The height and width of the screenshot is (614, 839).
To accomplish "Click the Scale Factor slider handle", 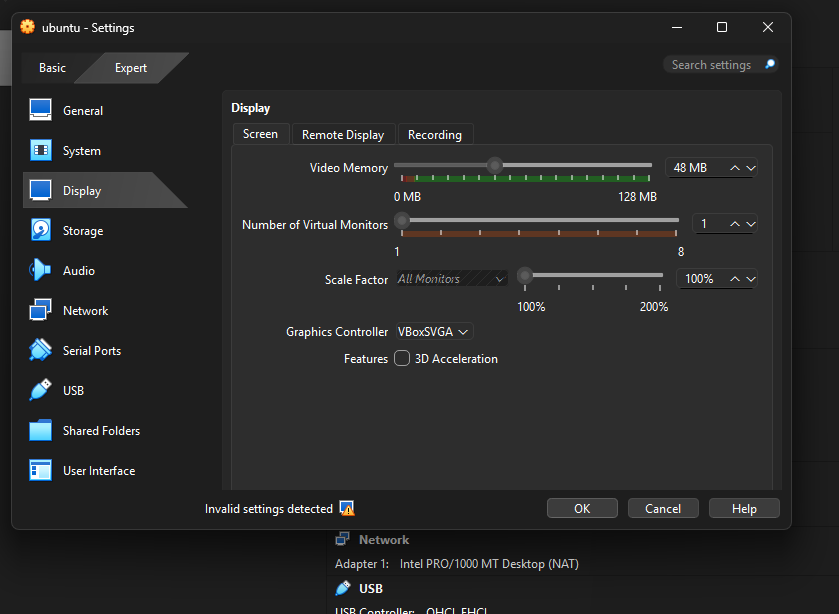I will tap(525, 276).
